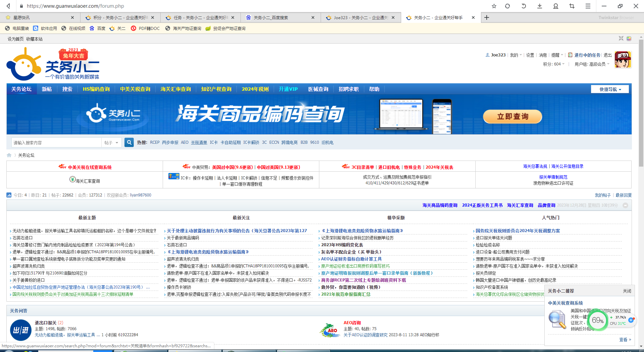644x352 pixels.
Task: Click the undo closed tab icon
Action: click(x=524, y=6)
